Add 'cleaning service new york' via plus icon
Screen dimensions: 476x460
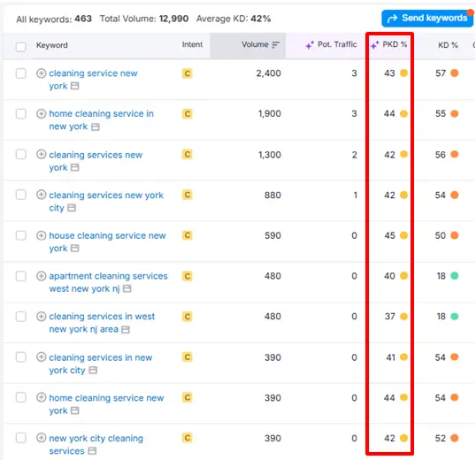[41, 73]
